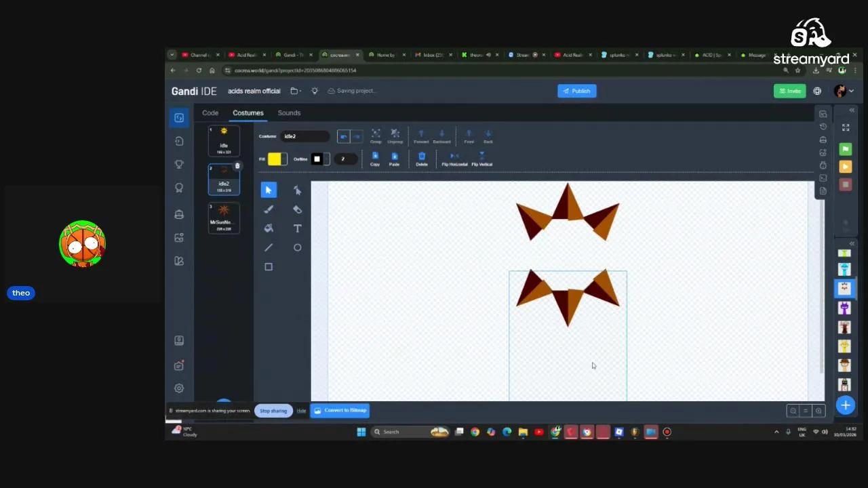Click the yellow pause button
Screen dimensions: 868x488
pos(846,167)
